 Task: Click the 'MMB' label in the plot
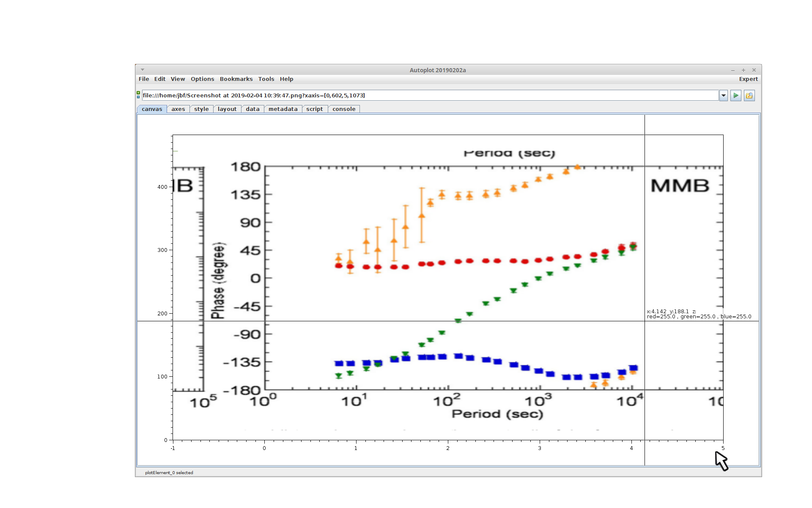(680, 186)
